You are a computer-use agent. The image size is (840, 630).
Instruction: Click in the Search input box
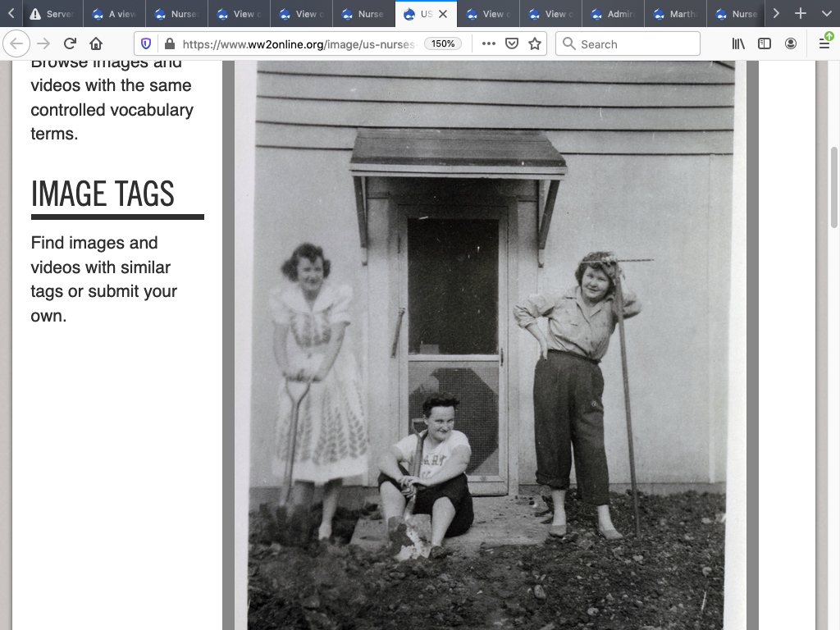coord(637,43)
